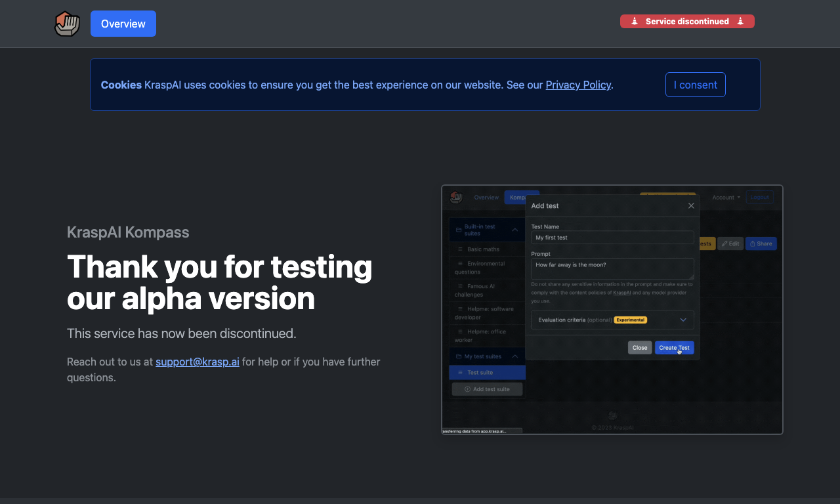
Task: Click the Add test dialog X icon
Action: [x=691, y=205]
